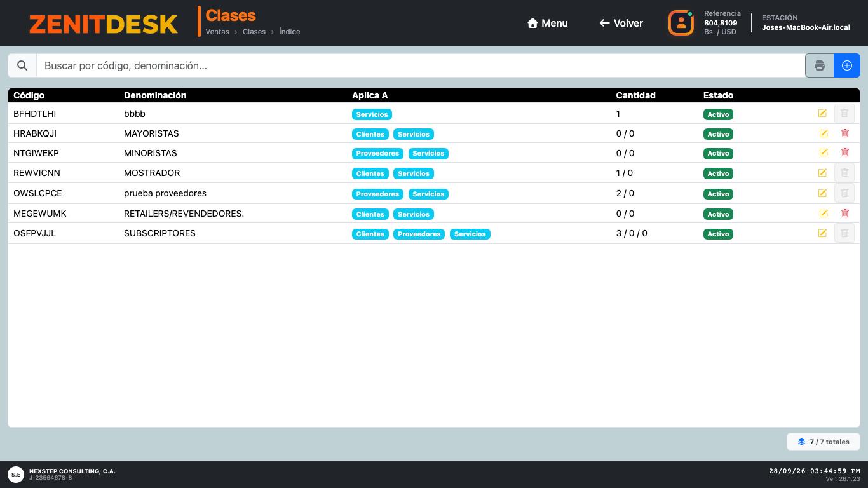Go back with Volver
Viewport: 868px width, 488px height.
coord(621,23)
